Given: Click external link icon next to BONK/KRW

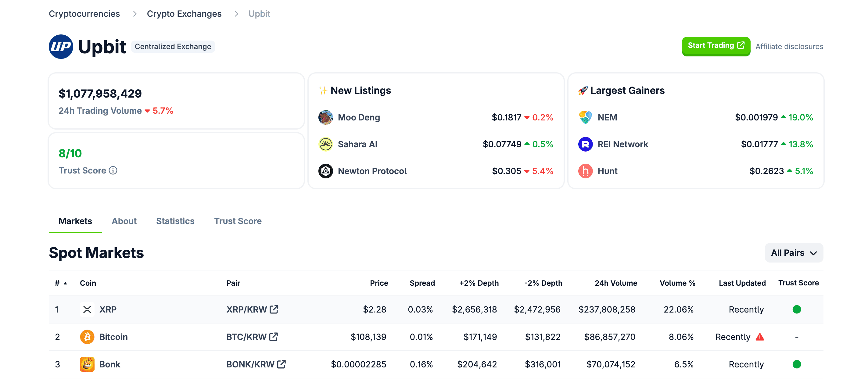Looking at the screenshot, I should pyautogui.click(x=282, y=364).
